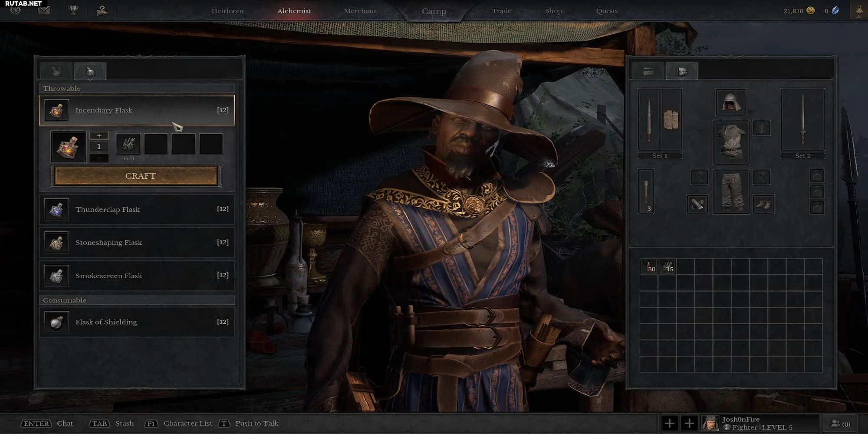Click the Set 1 sword weapon slot

tap(649, 120)
